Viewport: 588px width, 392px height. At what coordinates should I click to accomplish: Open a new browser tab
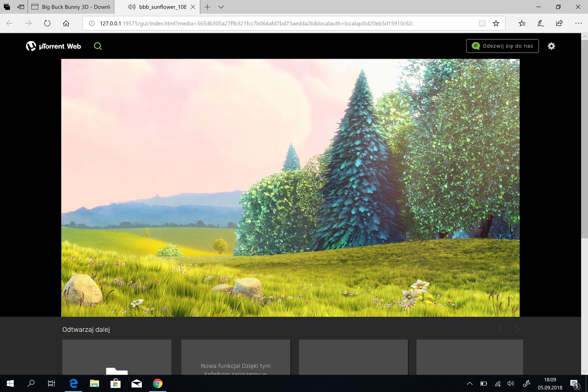[x=207, y=7]
